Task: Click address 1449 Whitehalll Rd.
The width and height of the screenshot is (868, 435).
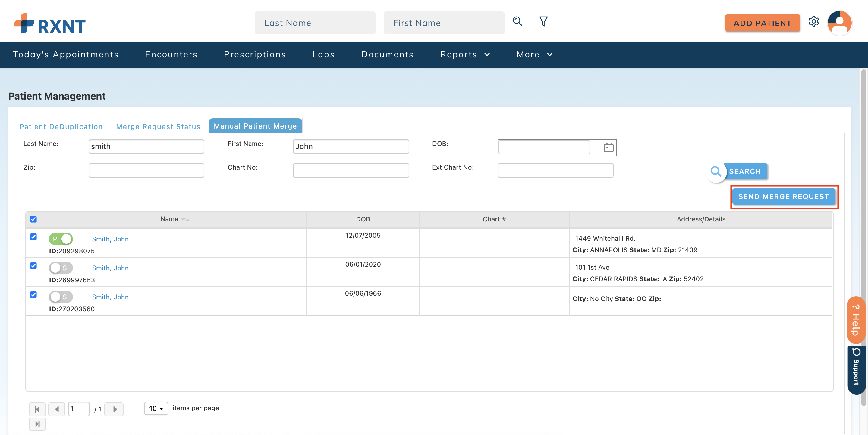Action: (605, 238)
